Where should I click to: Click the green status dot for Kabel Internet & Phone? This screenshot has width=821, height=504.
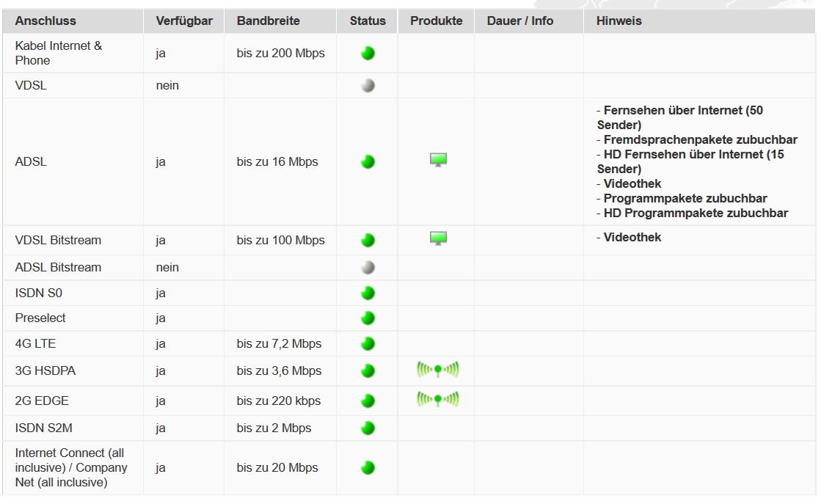(x=368, y=53)
